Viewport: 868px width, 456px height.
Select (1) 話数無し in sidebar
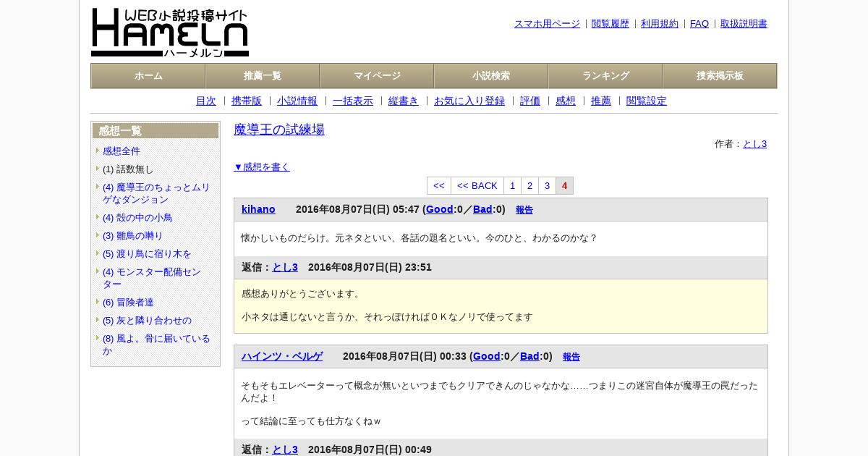click(x=128, y=169)
